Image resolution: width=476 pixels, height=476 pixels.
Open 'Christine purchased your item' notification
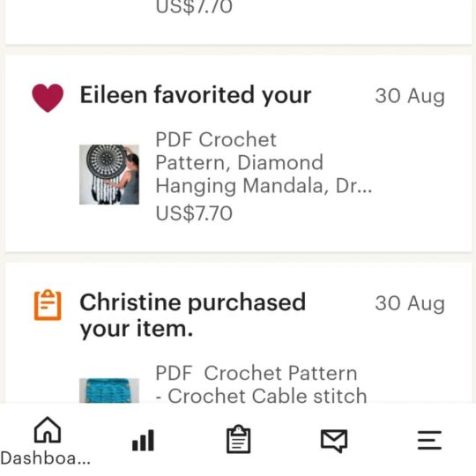click(193, 316)
